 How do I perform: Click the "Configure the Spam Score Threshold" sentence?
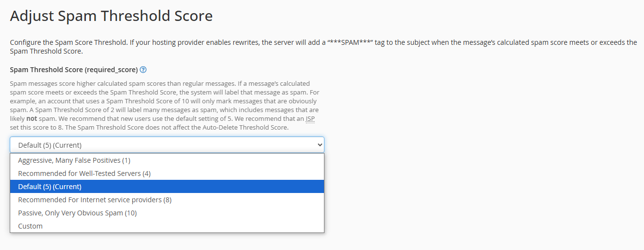tap(68, 42)
